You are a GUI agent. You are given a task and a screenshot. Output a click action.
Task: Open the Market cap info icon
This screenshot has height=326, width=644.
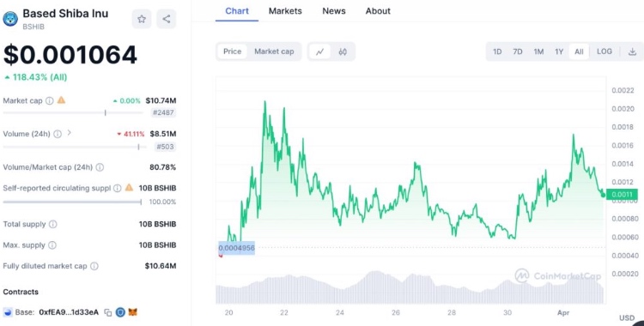coord(49,100)
